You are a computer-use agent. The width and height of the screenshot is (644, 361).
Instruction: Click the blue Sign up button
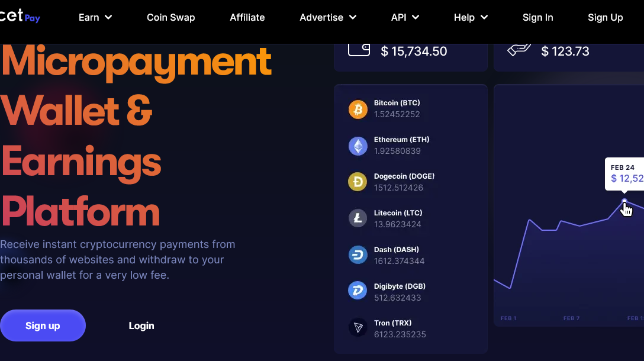coord(43,325)
